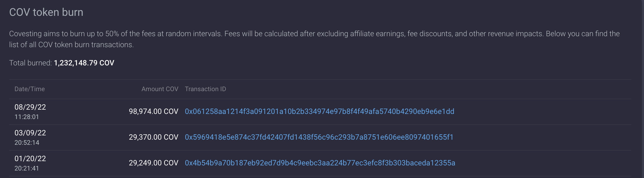Click the 20:21:41 timestamp

27,168
